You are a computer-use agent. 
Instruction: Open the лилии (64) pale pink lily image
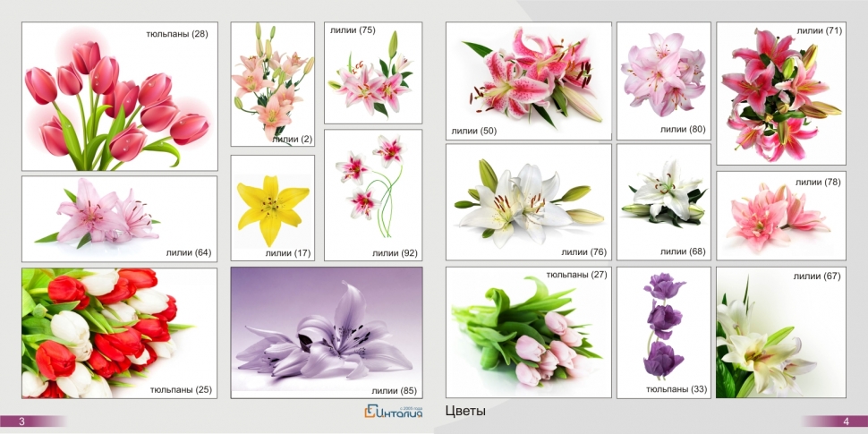coord(119,218)
